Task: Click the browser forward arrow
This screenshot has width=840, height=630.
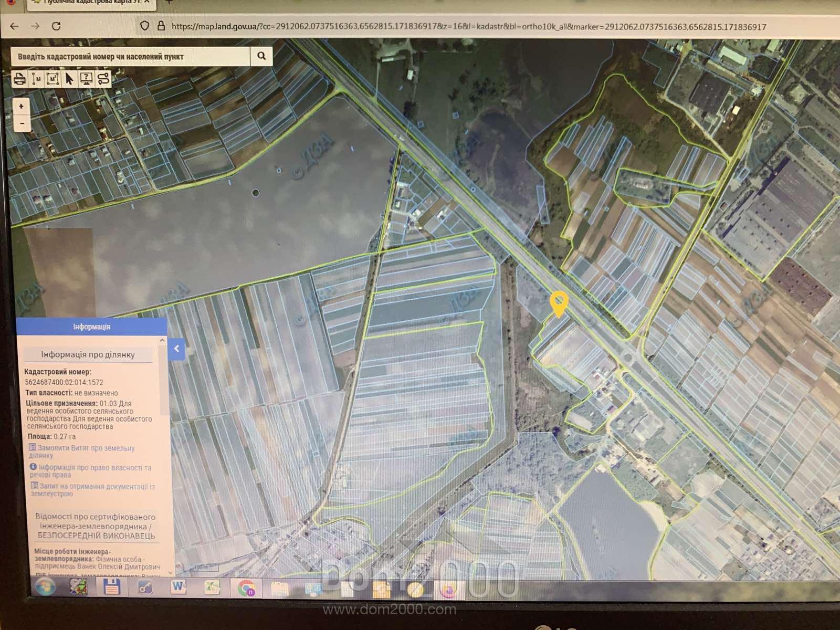Action: (x=35, y=26)
